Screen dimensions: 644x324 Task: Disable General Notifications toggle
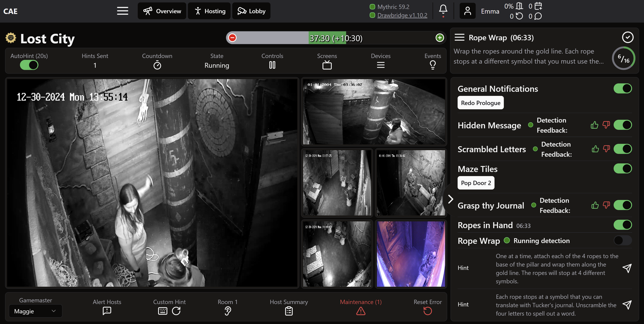[623, 89]
